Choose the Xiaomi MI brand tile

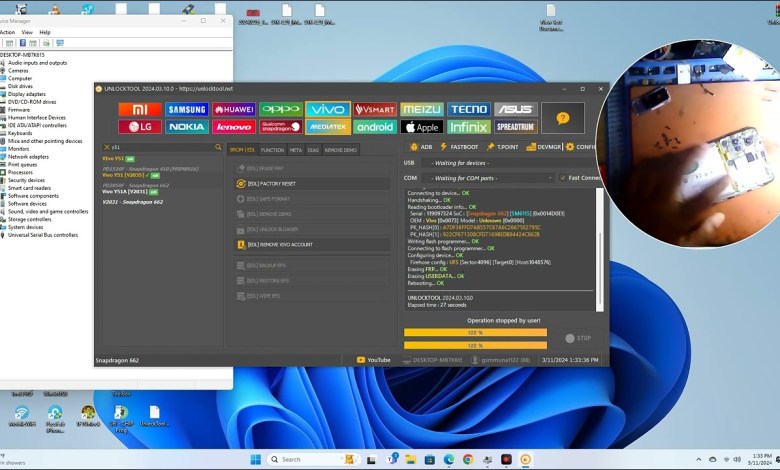click(139, 110)
